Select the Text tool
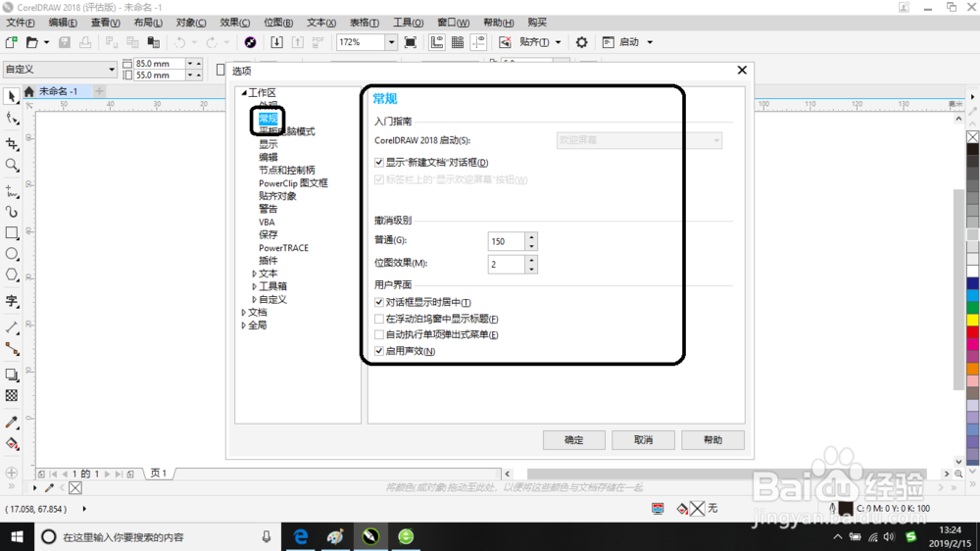 [x=11, y=301]
